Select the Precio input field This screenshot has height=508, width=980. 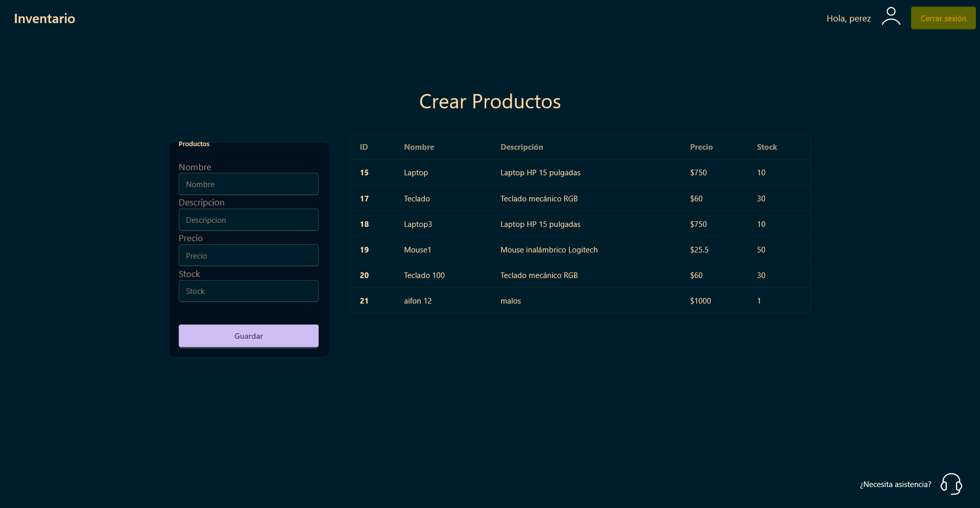[x=248, y=256]
